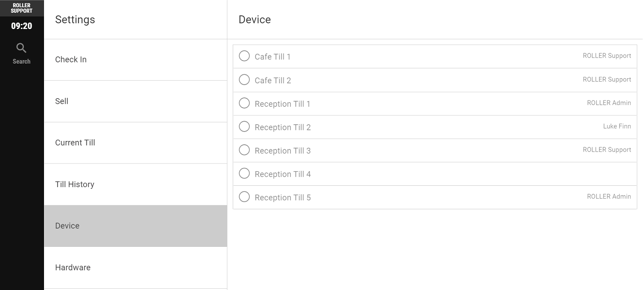The height and width of the screenshot is (290, 644).
Task: Open the Check In settings section
Action: coord(135,60)
